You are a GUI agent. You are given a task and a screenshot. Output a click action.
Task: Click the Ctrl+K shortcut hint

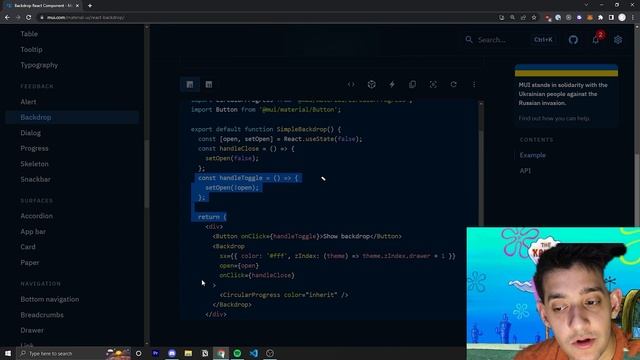tap(543, 40)
